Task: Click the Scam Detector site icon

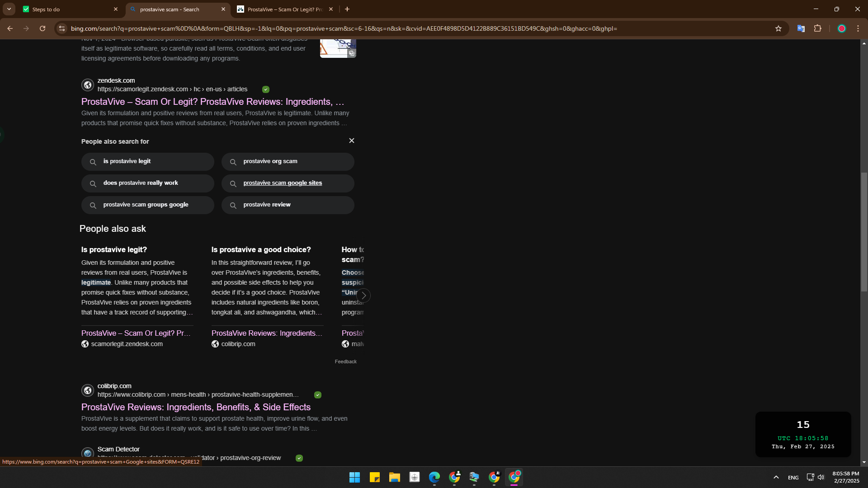Action: [88, 453]
